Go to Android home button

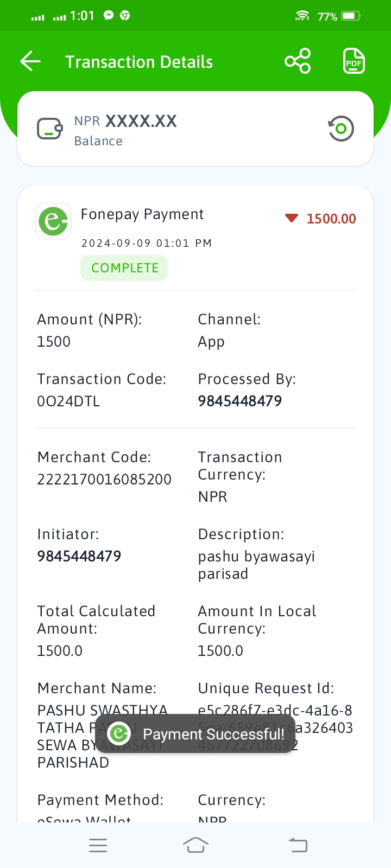click(195, 845)
